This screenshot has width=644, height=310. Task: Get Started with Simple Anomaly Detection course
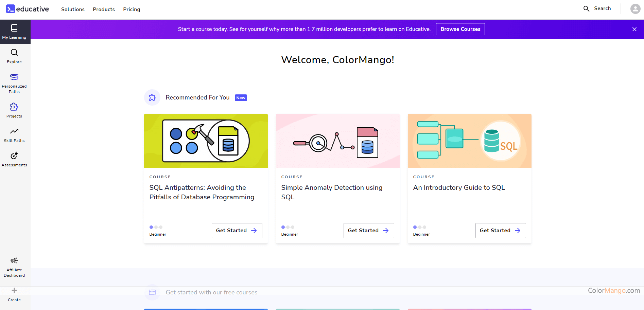[369, 231]
